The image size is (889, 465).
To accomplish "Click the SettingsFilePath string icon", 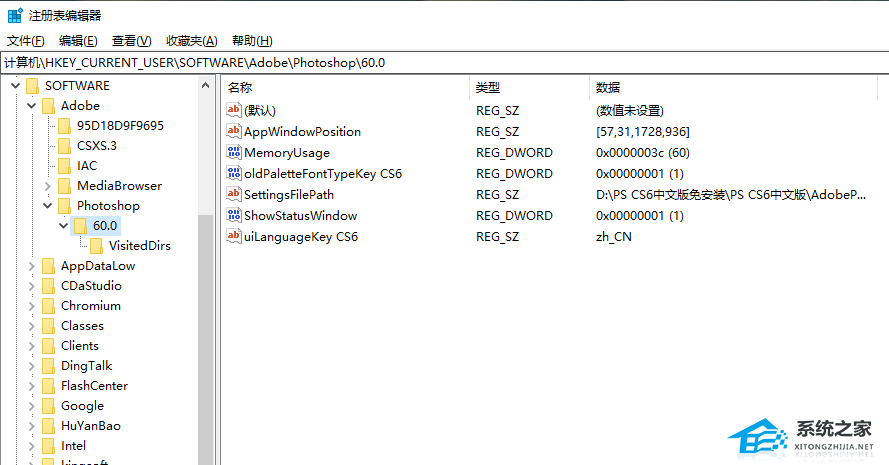I will (x=234, y=194).
